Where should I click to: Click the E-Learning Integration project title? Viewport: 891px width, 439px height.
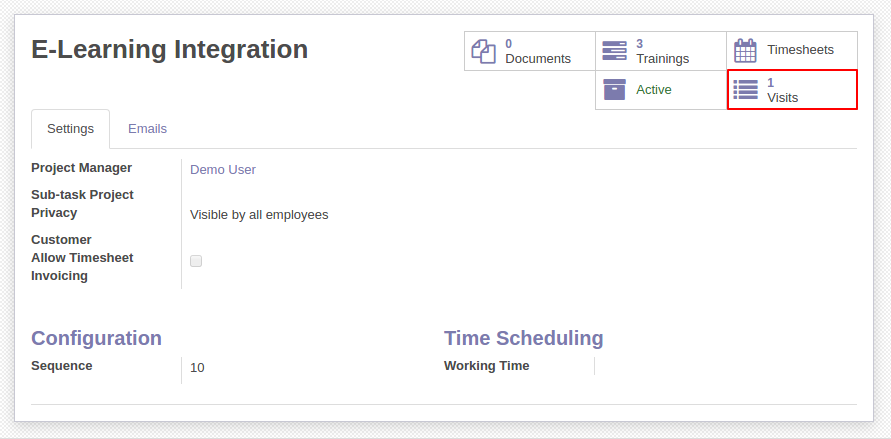(x=169, y=49)
